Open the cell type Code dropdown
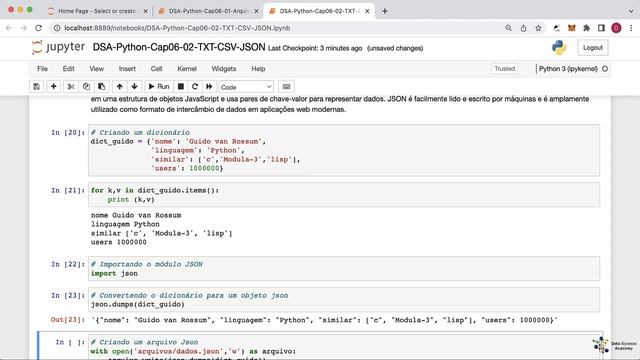The width and height of the screenshot is (640, 360). (x=246, y=87)
